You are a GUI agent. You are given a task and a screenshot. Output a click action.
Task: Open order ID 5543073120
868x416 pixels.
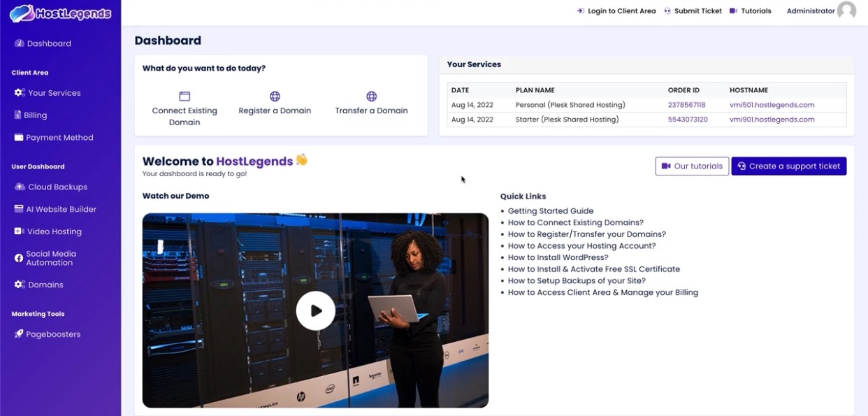(x=688, y=120)
